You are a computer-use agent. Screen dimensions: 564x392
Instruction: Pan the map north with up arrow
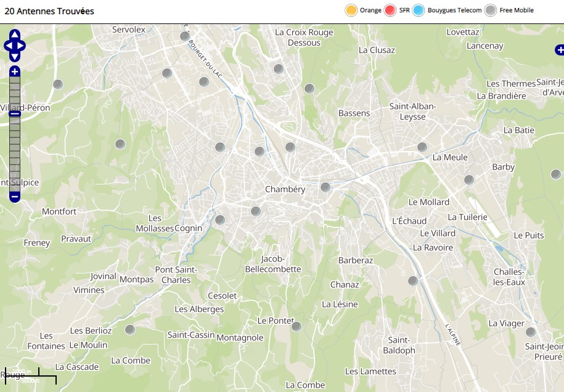(15, 35)
